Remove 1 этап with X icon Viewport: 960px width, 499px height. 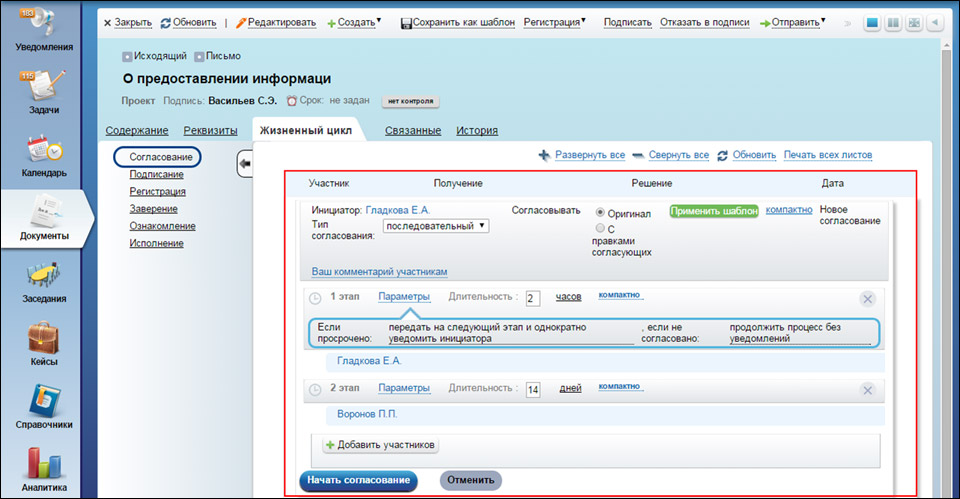pyautogui.click(x=868, y=299)
